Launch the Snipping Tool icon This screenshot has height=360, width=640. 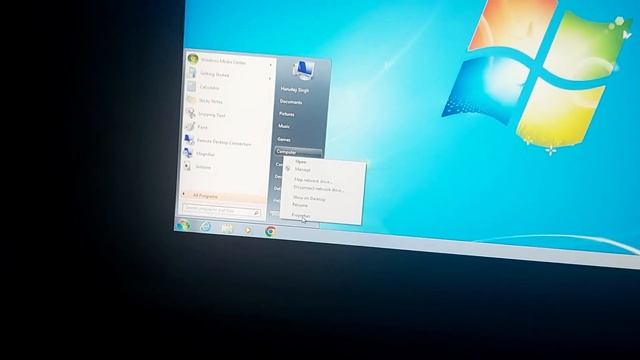pyautogui.click(x=191, y=113)
